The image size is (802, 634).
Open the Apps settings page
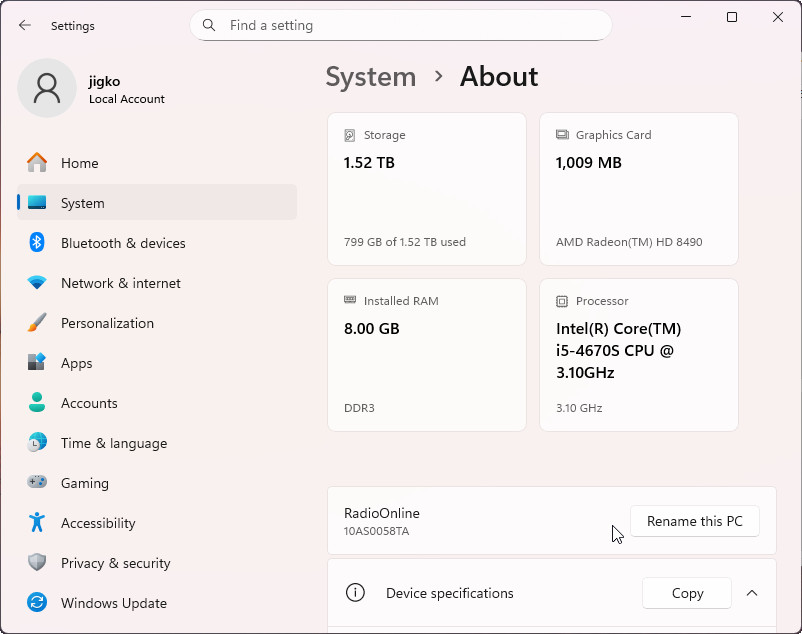[76, 363]
